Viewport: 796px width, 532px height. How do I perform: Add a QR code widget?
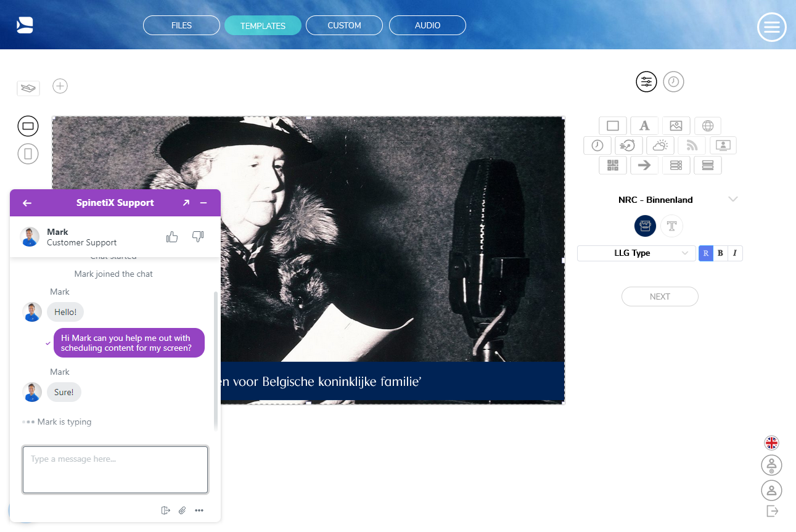[613, 165]
